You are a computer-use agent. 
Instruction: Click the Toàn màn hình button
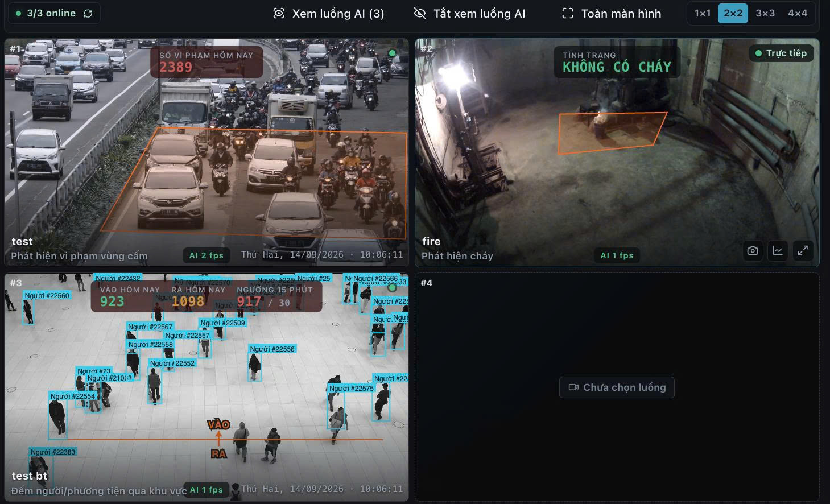(612, 13)
